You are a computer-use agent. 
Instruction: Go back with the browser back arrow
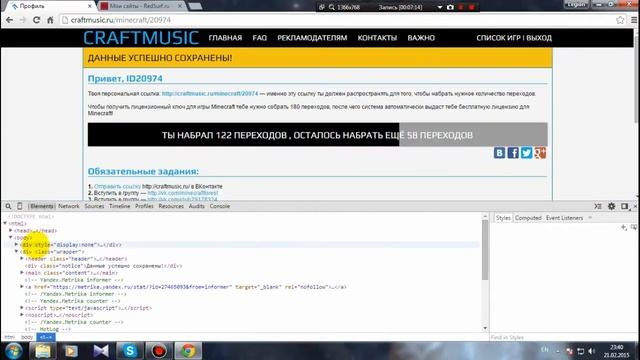point(9,20)
